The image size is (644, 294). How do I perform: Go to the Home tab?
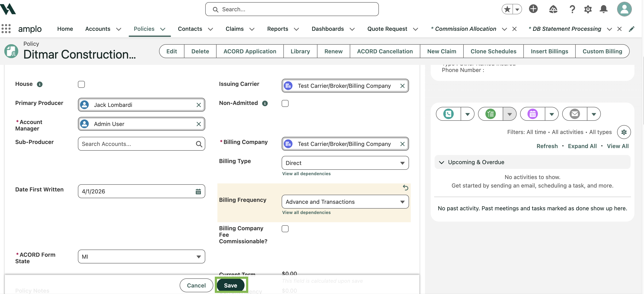pos(65,29)
